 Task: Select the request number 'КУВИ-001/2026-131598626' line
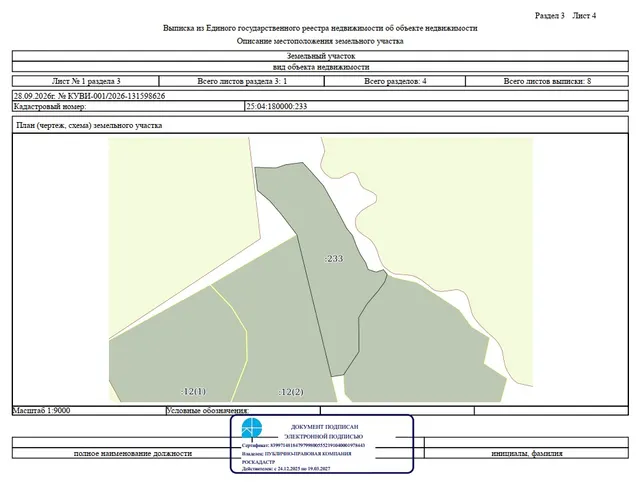point(320,96)
